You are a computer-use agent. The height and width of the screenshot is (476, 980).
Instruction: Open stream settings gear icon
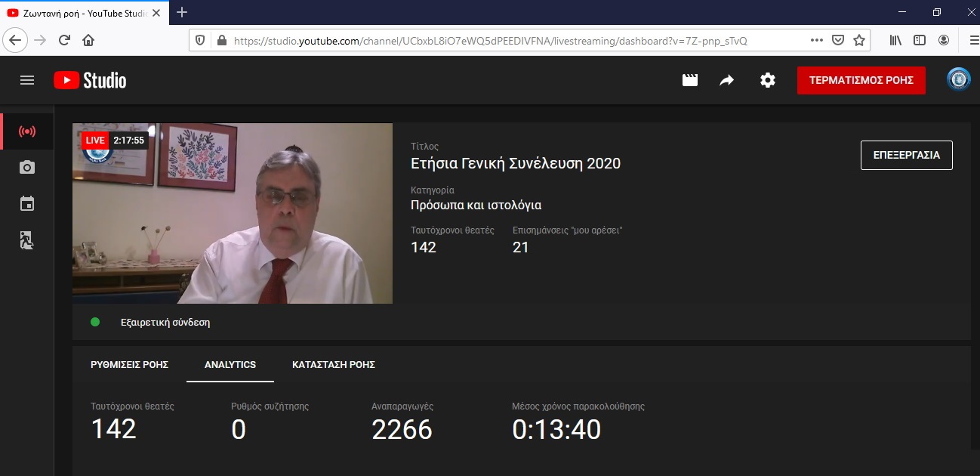[x=768, y=80]
